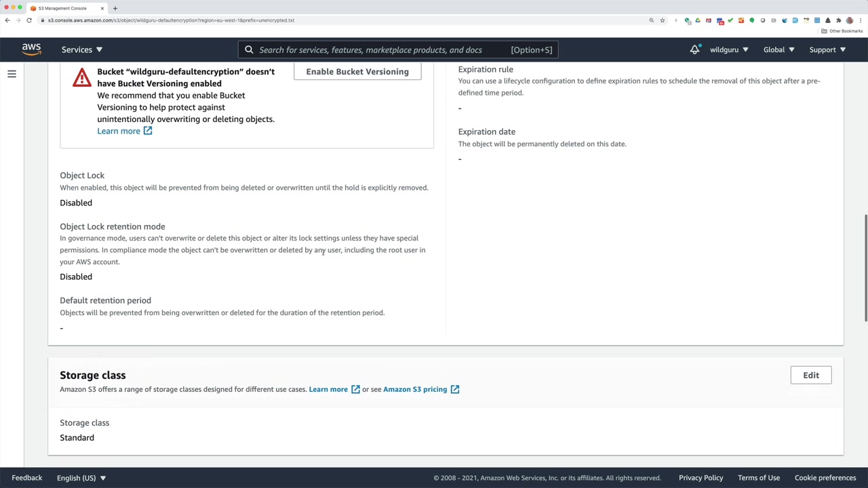Close the S3 Management Console tab
This screenshot has width=868, height=488.
(x=102, y=8)
